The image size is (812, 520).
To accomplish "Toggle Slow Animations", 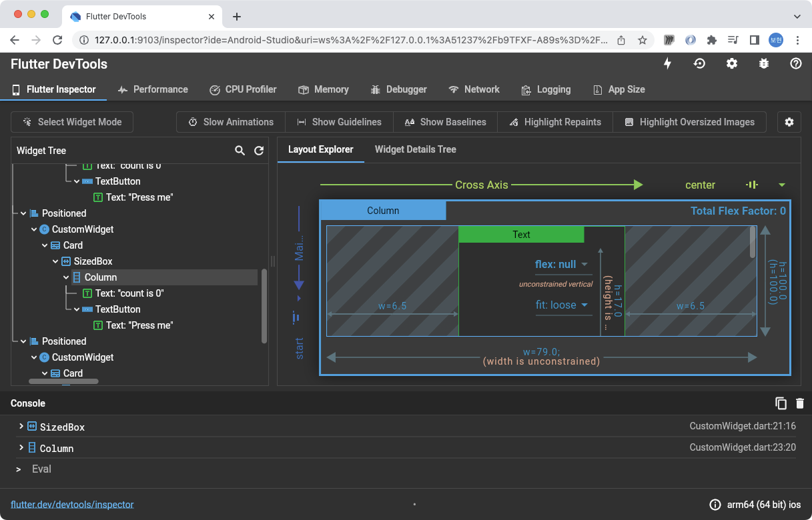I will click(x=231, y=122).
